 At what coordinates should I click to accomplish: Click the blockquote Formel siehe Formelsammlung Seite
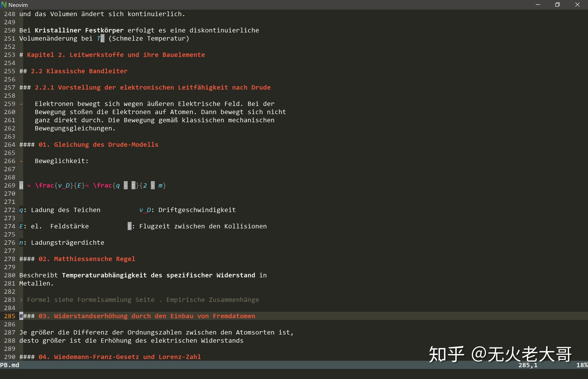90,300
